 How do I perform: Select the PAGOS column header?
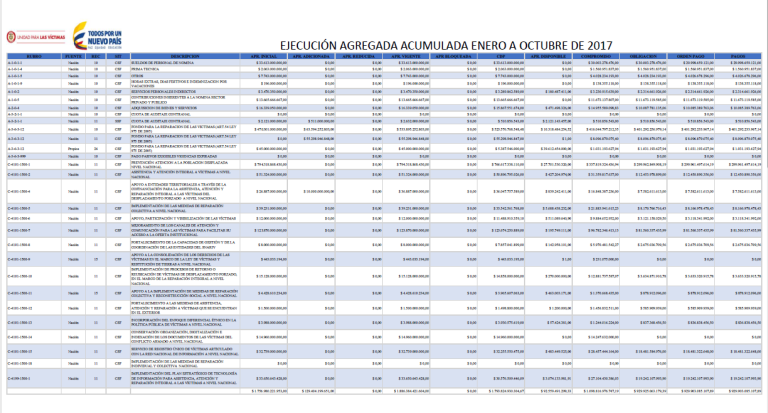pos(738,56)
